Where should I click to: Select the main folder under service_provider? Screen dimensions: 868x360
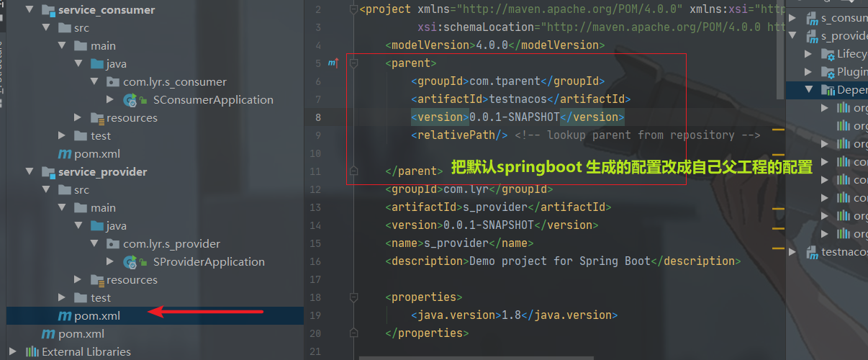pyautogui.click(x=103, y=208)
